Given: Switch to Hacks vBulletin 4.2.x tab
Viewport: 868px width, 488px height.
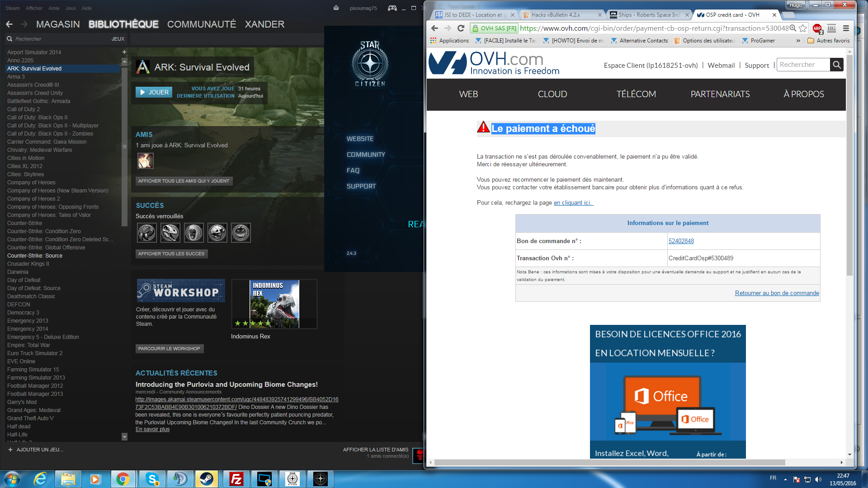Looking at the screenshot, I should pos(561,15).
